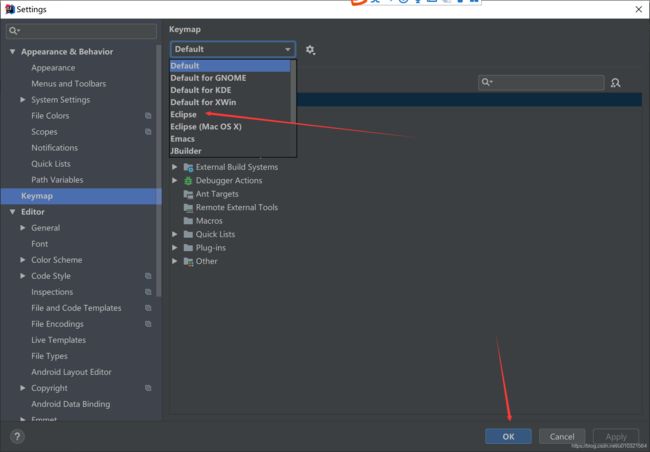
Task: Click Find Actions by Shortcut icon
Action: pyautogui.click(x=616, y=83)
